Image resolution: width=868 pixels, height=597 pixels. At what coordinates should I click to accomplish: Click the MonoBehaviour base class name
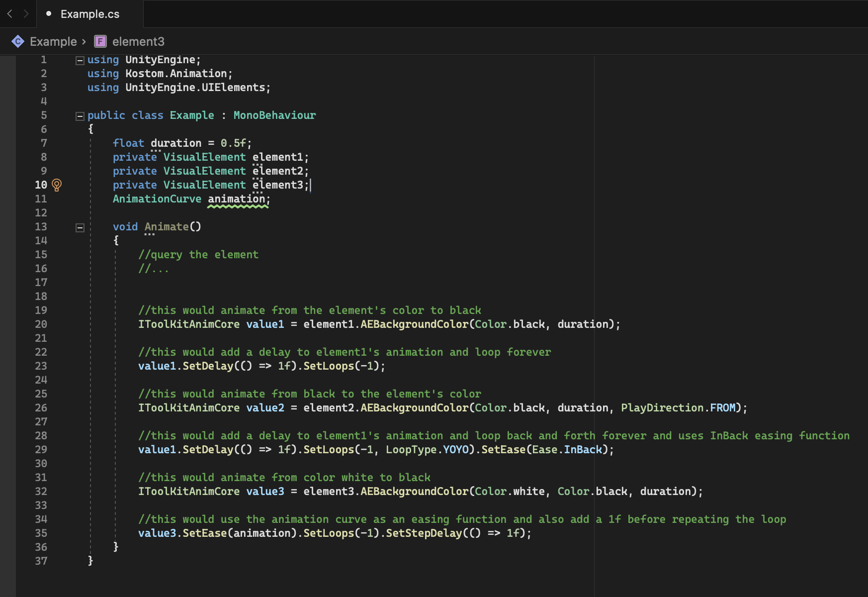274,115
